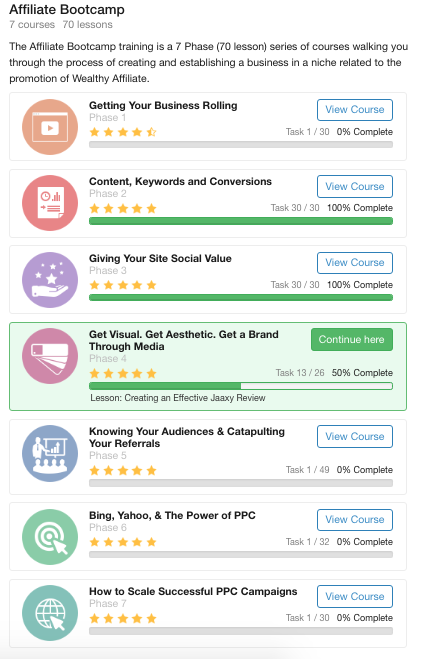The width and height of the screenshot is (423, 659).
Task: Click the purple hand with stars icon
Action: pyautogui.click(x=50, y=280)
